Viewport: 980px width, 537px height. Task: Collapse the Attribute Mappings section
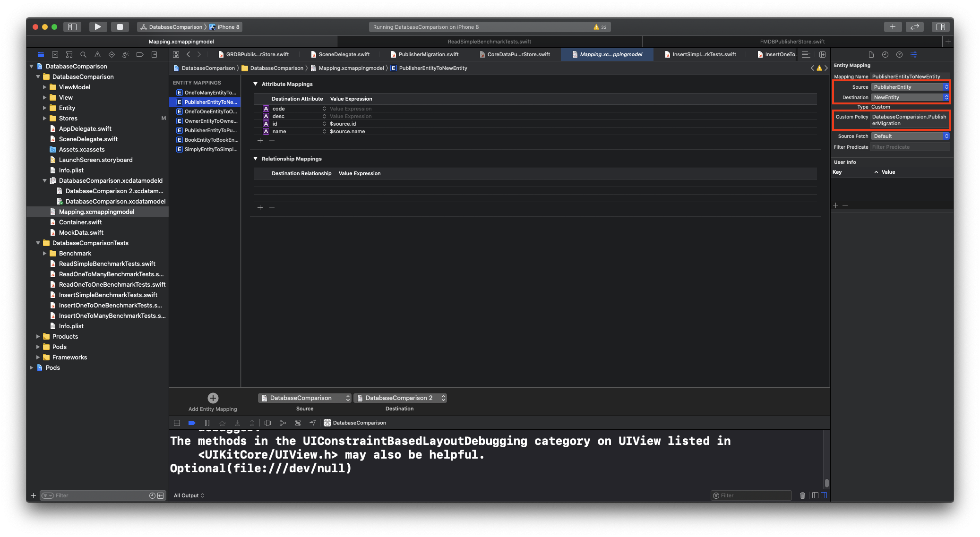(256, 84)
